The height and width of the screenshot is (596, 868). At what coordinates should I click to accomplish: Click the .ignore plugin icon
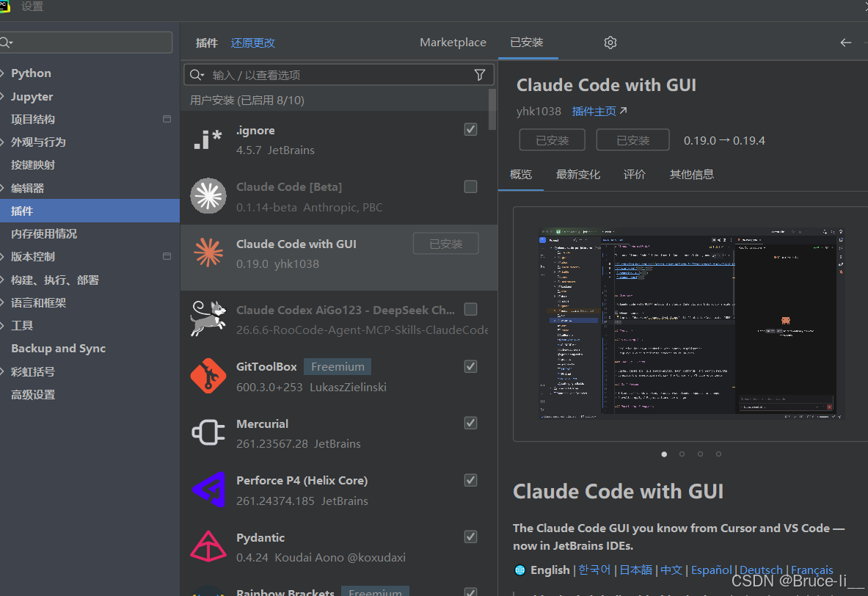[208, 139]
